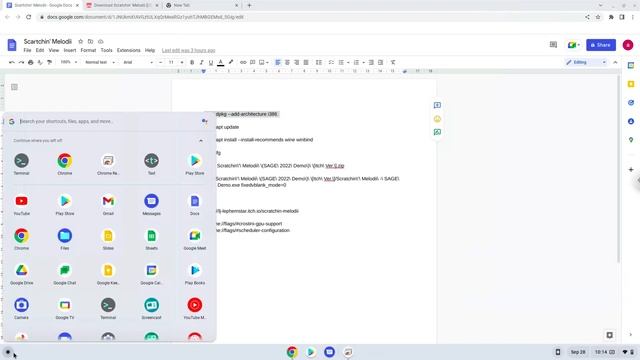This screenshot has height=360, width=640.
Task: Open the Insert menu
Action: [x=70, y=50]
